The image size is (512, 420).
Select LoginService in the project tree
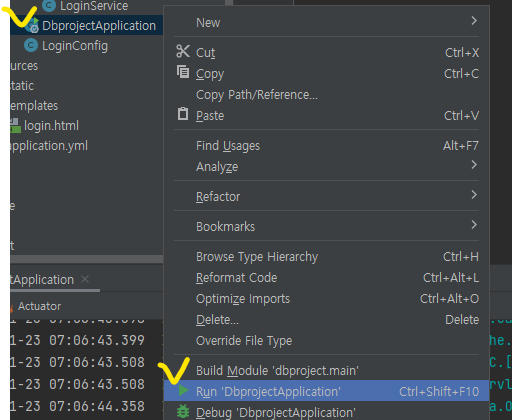(94, 5)
